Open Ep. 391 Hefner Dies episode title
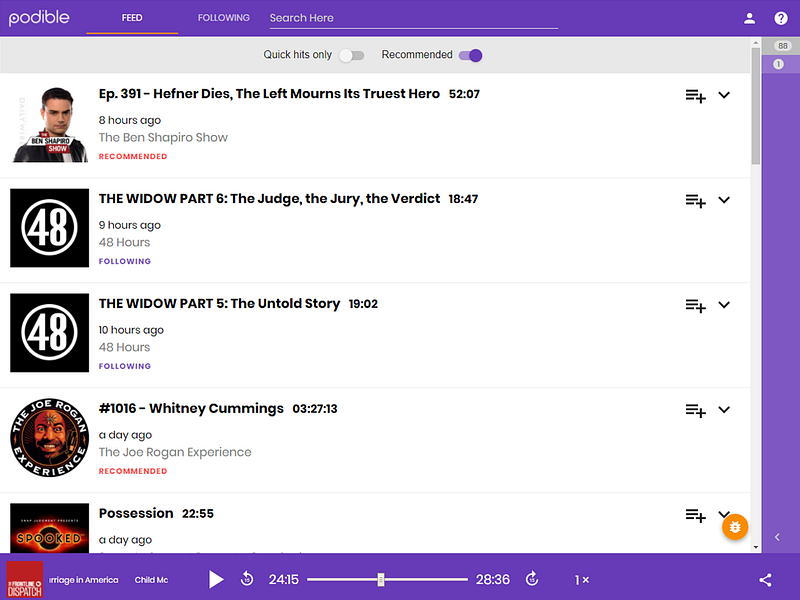This screenshot has width=800, height=600. pyautogui.click(x=269, y=94)
